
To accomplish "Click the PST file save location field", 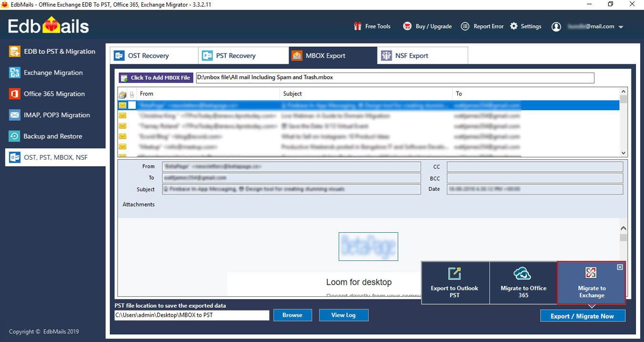I will point(192,315).
